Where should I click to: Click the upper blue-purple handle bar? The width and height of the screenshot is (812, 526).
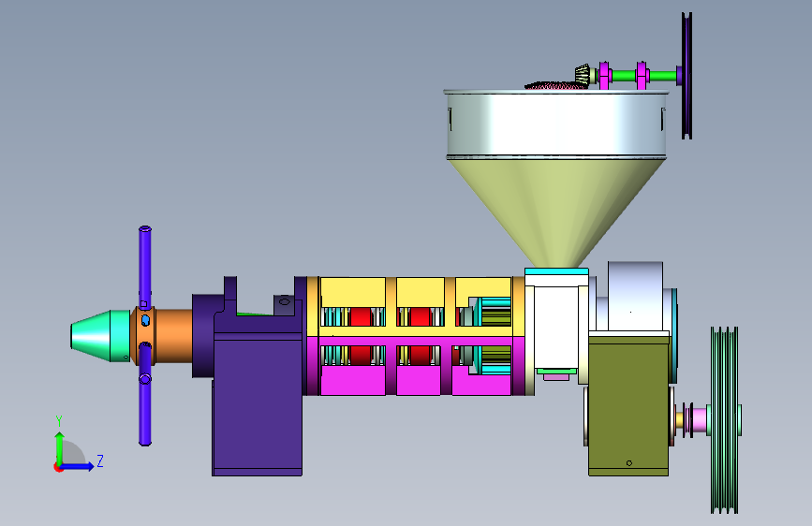145,268
